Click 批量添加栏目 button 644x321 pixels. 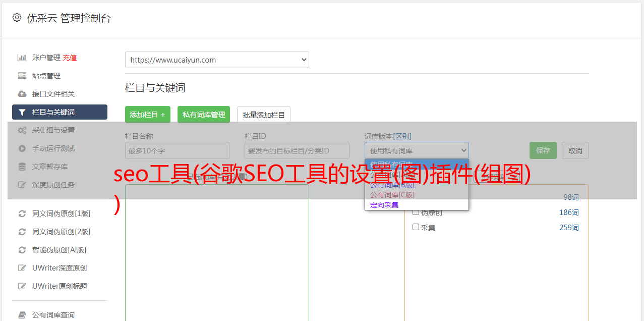point(264,115)
